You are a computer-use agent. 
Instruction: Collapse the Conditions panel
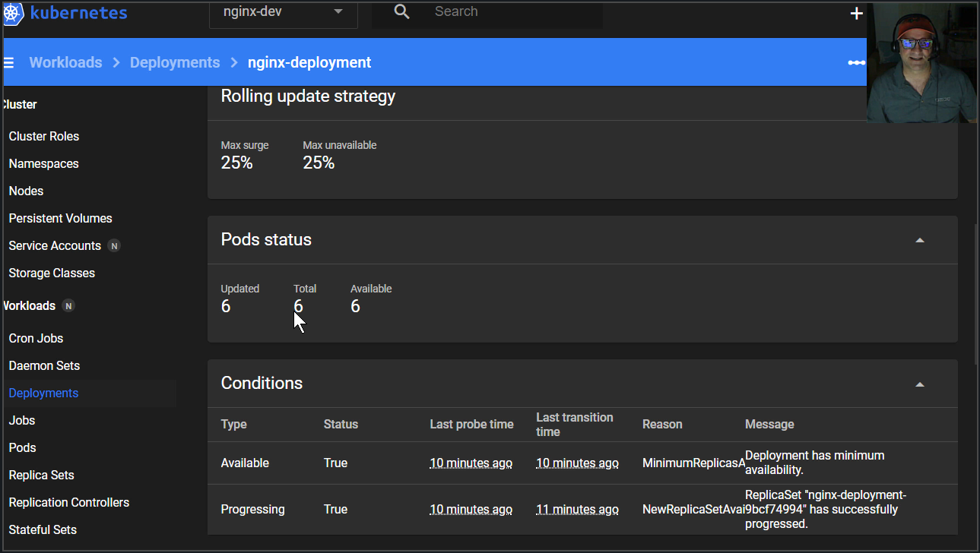click(x=920, y=384)
